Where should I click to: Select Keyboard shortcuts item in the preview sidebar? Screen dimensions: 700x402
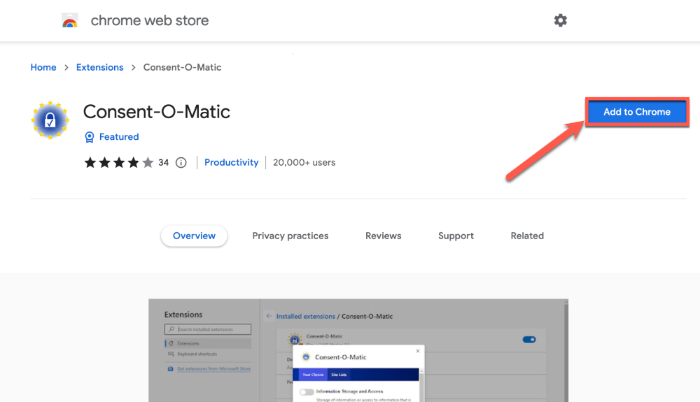tap(197, 354)
